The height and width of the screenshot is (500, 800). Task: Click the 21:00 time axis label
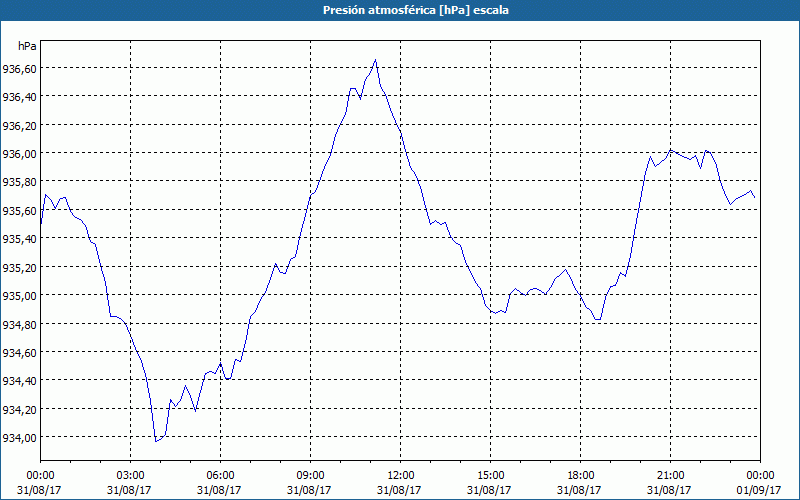670,476
